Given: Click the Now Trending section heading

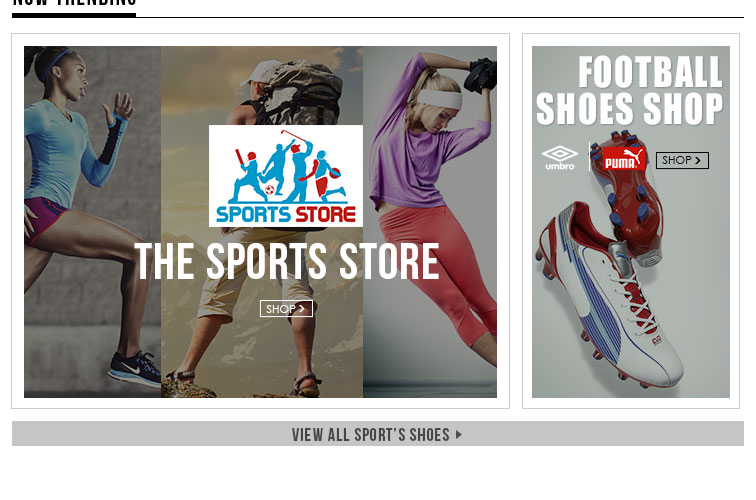Looking at the screenshot, I should (x=74, y=3).
